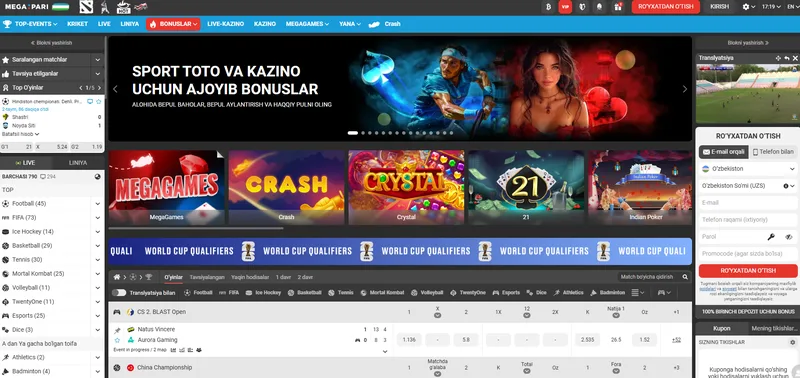Pin the Natus Vincere match
Image resolution: width=800 pixels, height=378 pixels.
[x=117, y=330]
